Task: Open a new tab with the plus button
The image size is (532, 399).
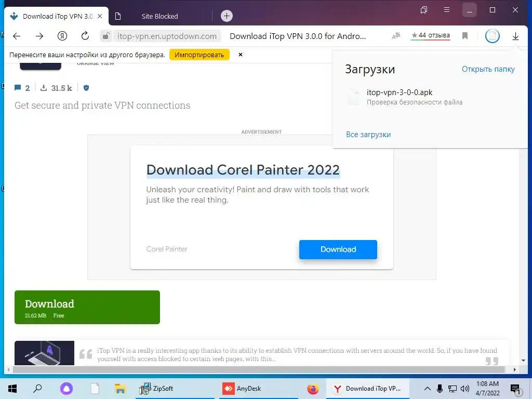Action: pos(227,16)
